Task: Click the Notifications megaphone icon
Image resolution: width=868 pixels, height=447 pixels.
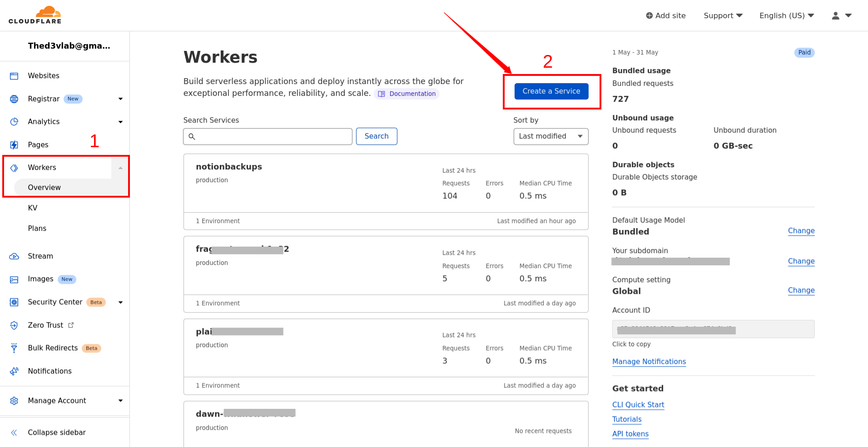Action: [14, 371]
